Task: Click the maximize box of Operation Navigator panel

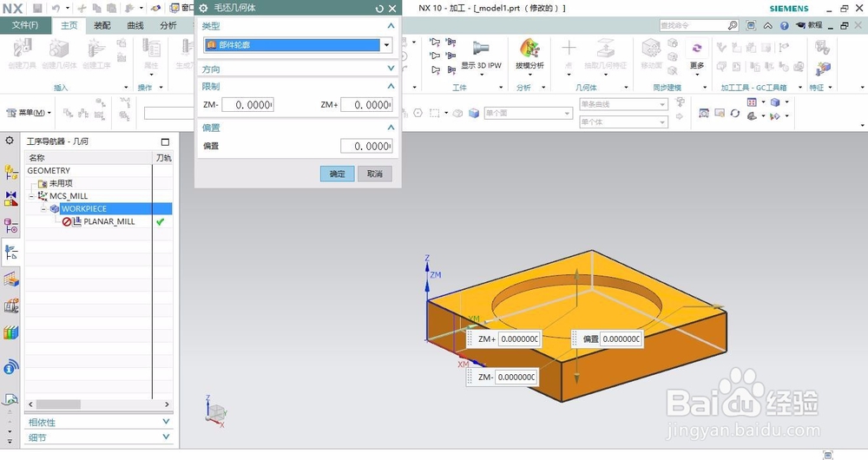Action: [x=165, y=141]
